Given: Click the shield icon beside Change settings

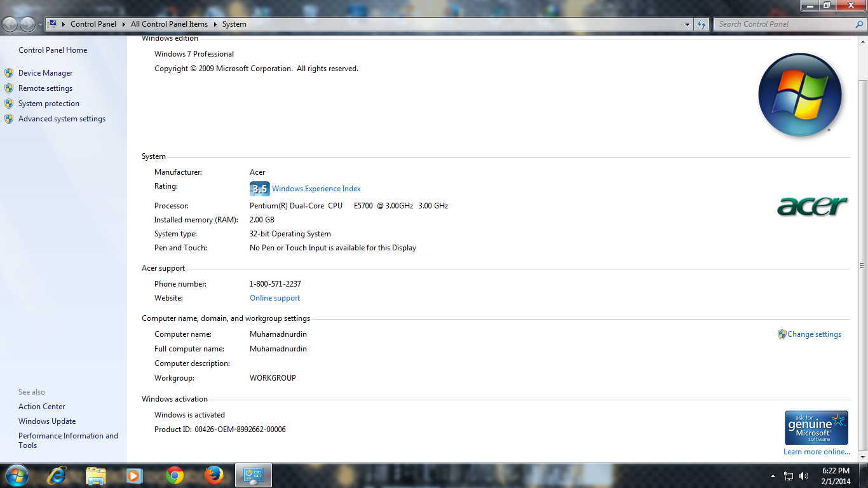Looking at the screenshot, I should (782, 334).
